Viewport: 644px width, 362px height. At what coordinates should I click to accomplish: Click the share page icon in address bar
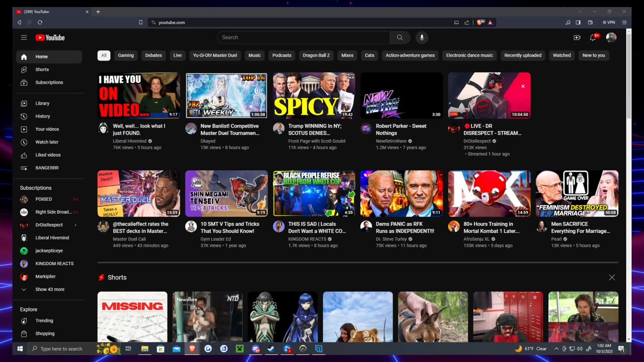[x=467, y=22]
